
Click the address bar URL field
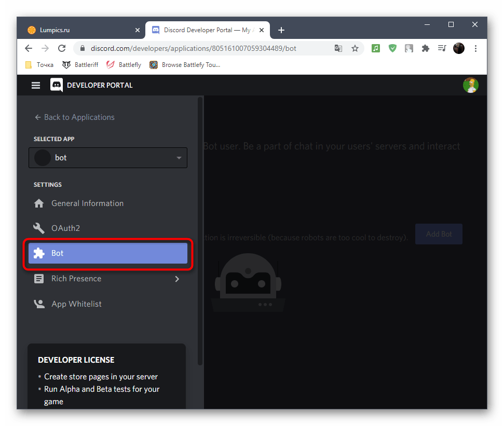point(208,48)
